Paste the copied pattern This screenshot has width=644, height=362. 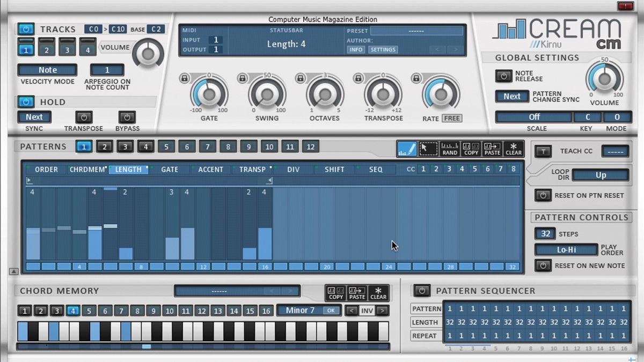492,149
